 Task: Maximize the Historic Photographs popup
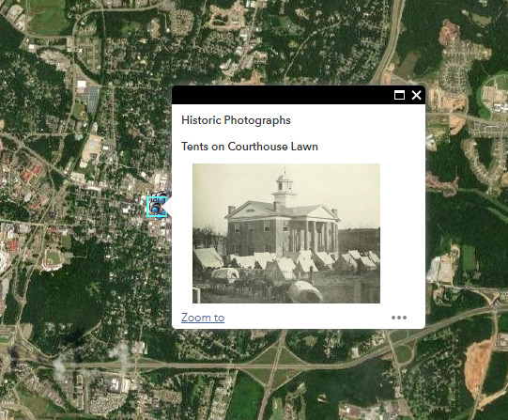point(399,95)
